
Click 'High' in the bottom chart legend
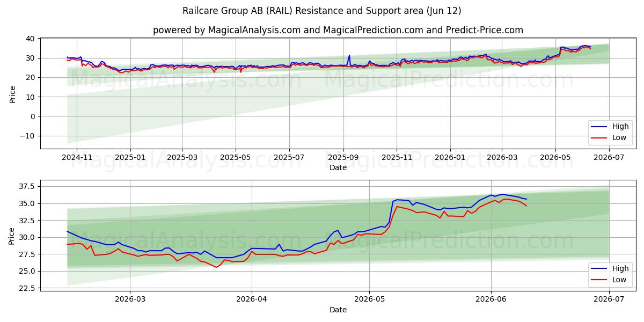(620, 268)
